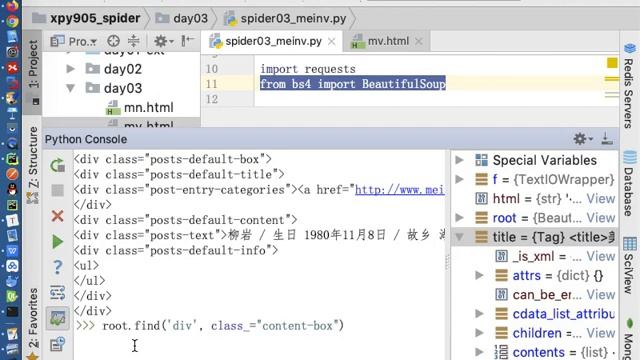Click View link for _is_xml
Viewport: 640px width, 360px height.
(600, 256)
